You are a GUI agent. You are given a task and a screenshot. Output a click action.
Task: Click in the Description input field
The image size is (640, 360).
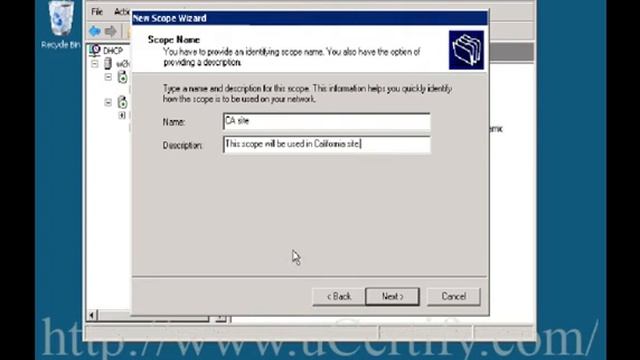(x=327, y=144)
